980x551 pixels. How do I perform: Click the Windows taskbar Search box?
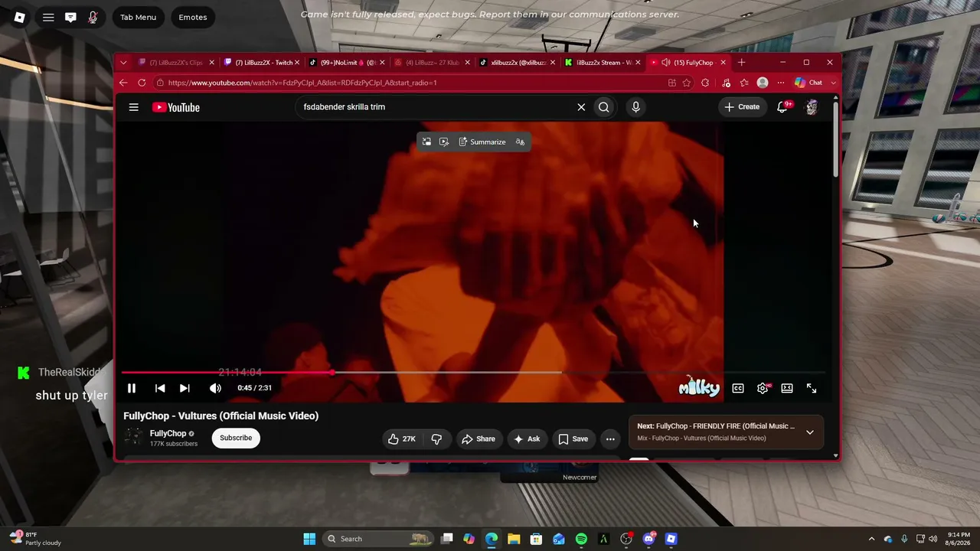[378, 539]
